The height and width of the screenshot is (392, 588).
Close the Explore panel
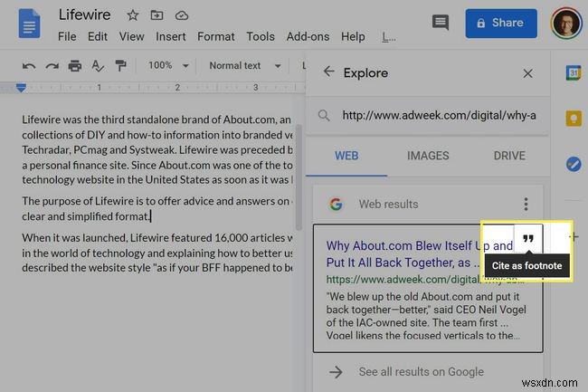point(527,73)
